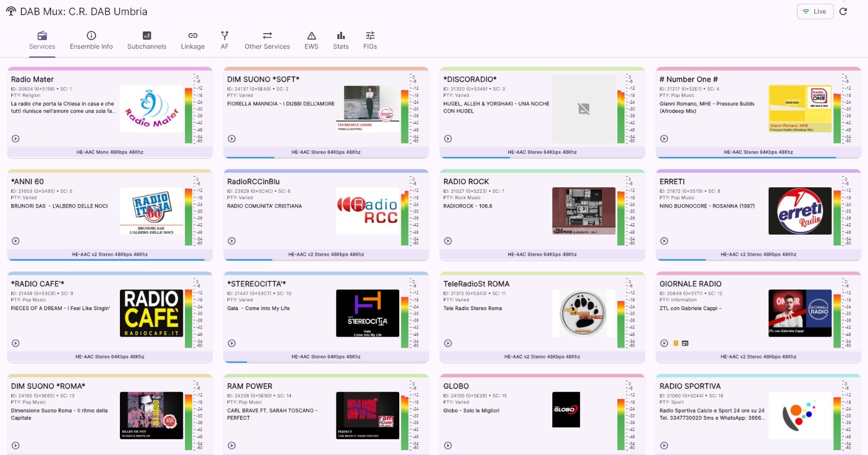Open the Ensemble Info tab
Screen dimensions: 868x455
click(91, 41)
